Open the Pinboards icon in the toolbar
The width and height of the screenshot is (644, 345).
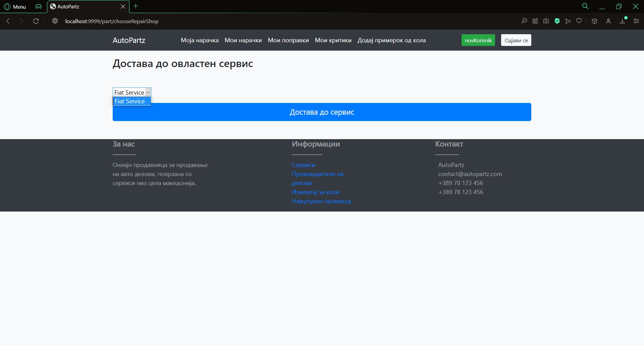(535, 21)
